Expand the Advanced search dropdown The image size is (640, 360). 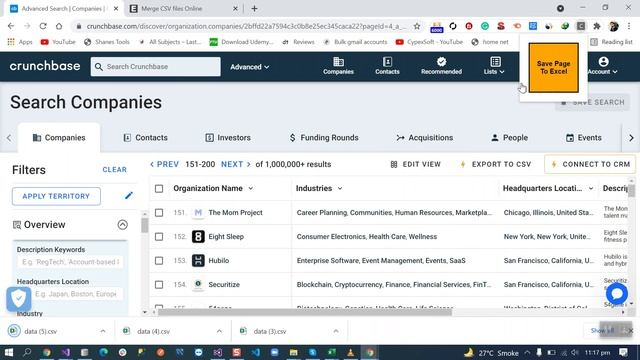click(249, 67)
